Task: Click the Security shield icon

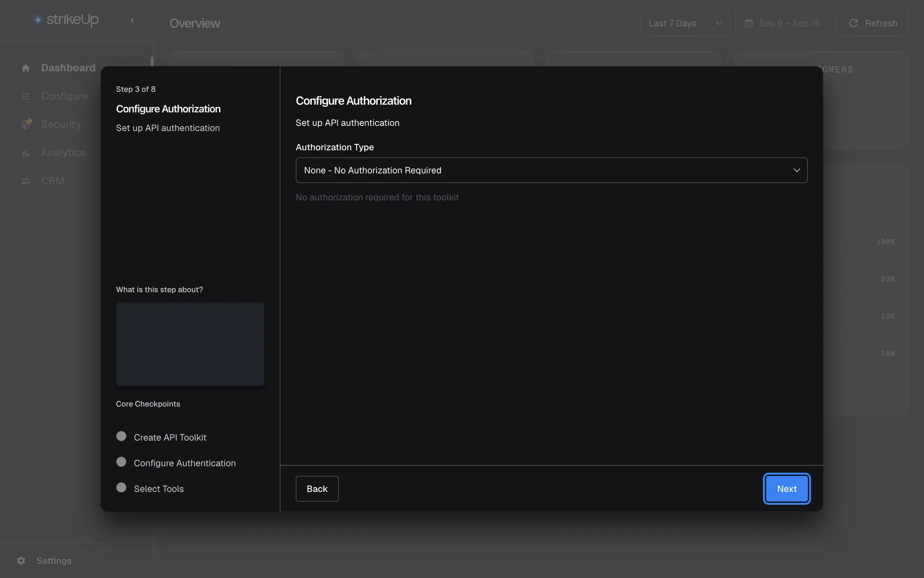Action: coord(26,124)
